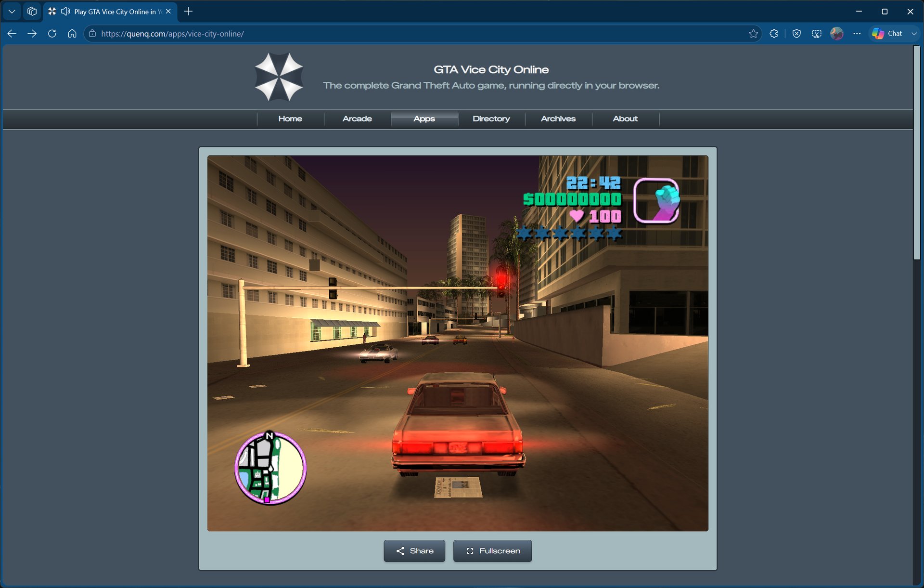The height and width of the screenshot is (588, 924).
Task: Click the address bar URL field
Action: tap(423, 34)
